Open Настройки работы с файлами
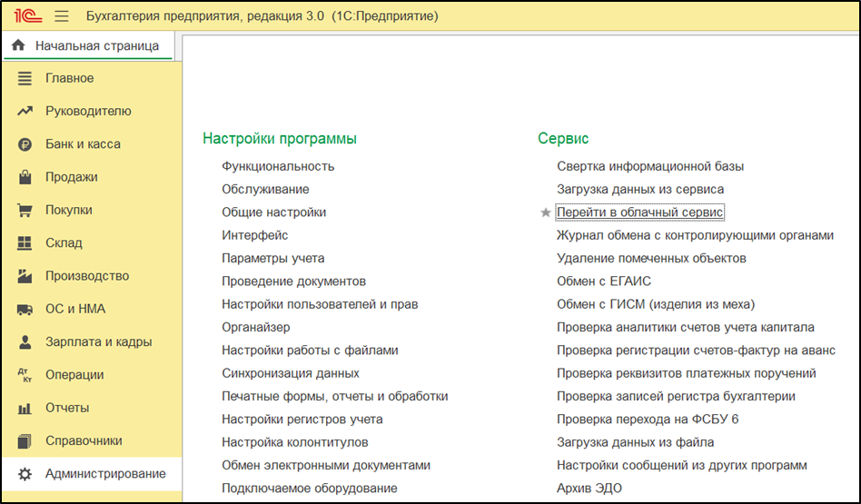 coord(310,351)
